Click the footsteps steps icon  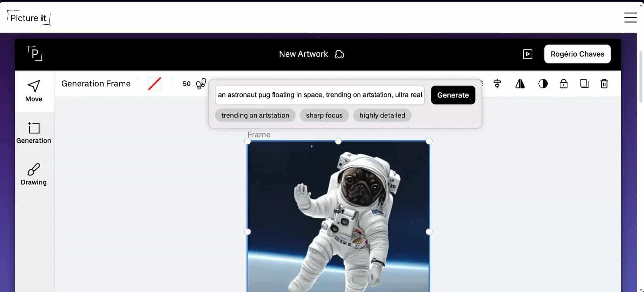(x=201, y=84)
